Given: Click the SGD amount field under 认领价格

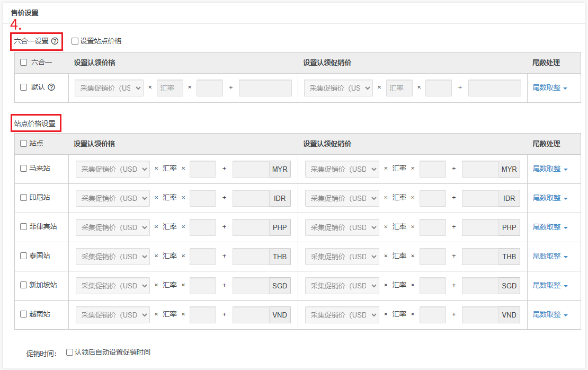Looking at the screenshot, I should tap(251, 286).
